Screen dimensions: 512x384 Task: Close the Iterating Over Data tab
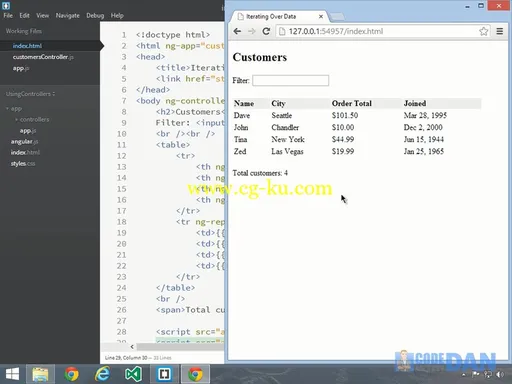coord(321,16)
